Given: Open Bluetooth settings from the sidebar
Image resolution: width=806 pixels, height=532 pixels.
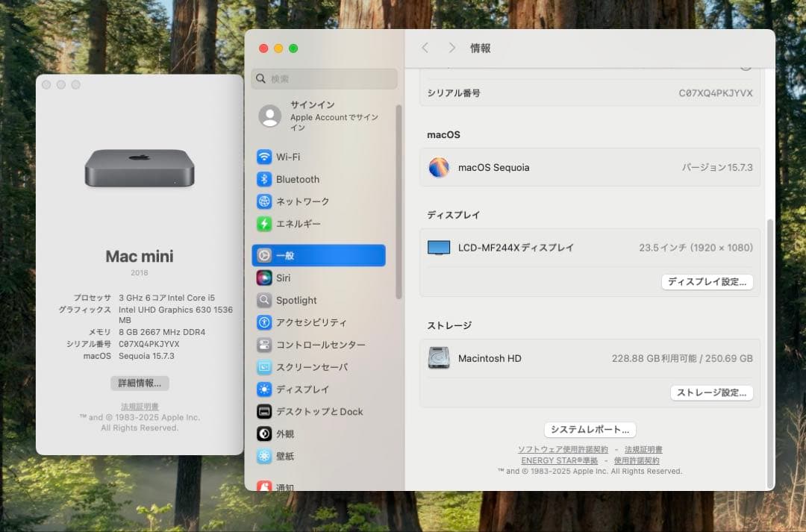Looking at the screenshot, I should tap(296, 179).
